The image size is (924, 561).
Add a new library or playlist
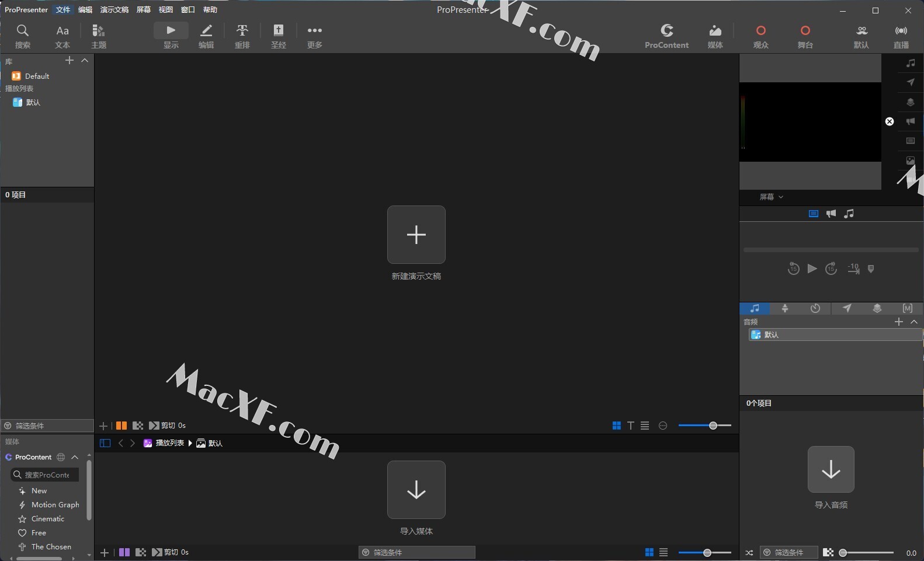70,60
